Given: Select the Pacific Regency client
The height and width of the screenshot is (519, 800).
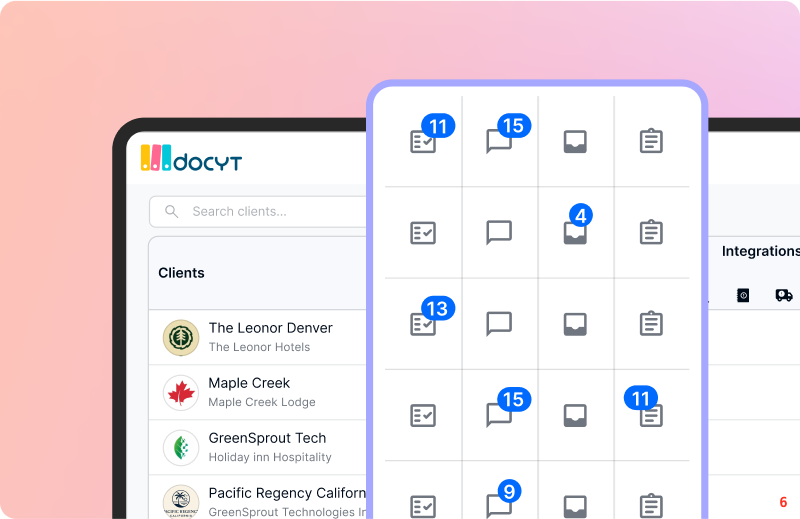Looking at the screenshot, I should point(258,497).
